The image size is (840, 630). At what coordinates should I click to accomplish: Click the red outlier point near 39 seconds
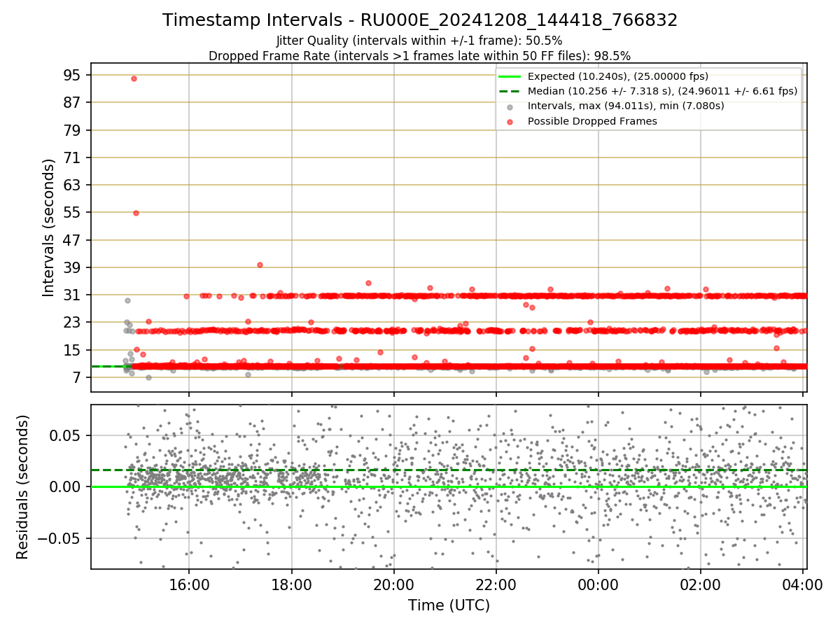pos(260,265)
